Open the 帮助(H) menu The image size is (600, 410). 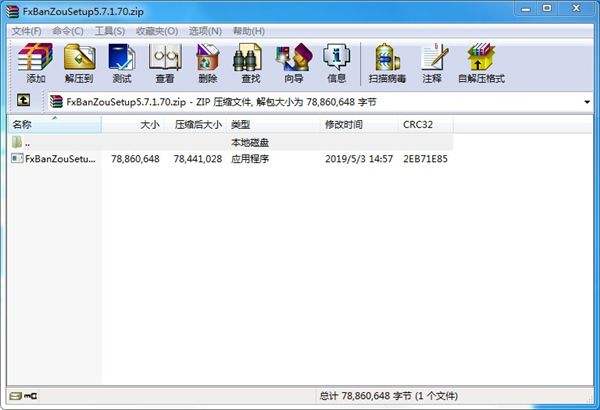(249, 31)
